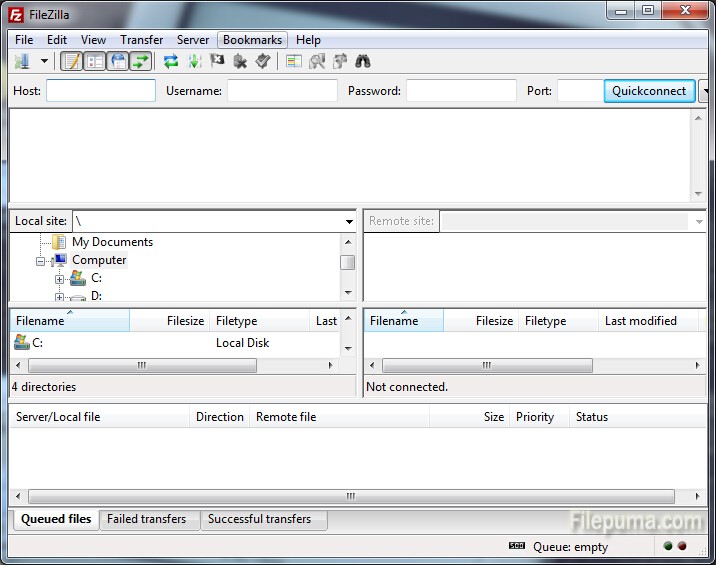Switch to the Failed transfers tab

[147, 519]
